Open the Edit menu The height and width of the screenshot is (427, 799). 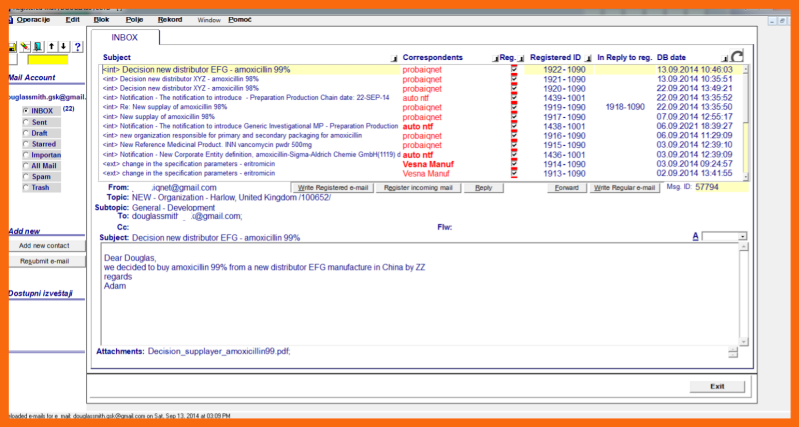(72, 20)
